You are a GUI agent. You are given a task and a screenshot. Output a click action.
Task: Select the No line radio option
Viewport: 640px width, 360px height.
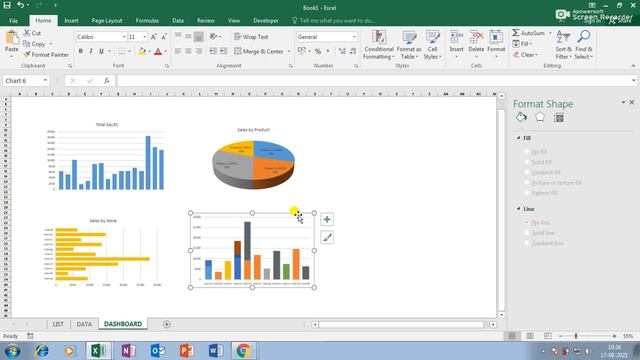527,222
